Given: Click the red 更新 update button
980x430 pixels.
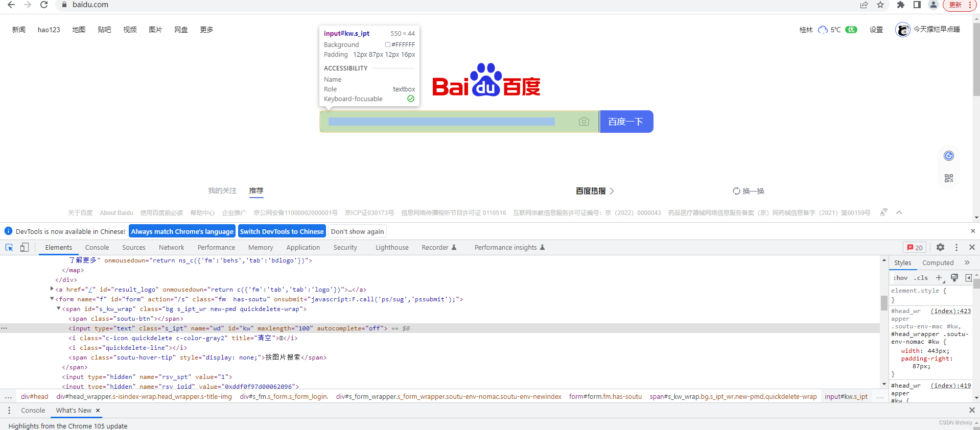Looking at the screenshot, I should (x=960, y=5).
